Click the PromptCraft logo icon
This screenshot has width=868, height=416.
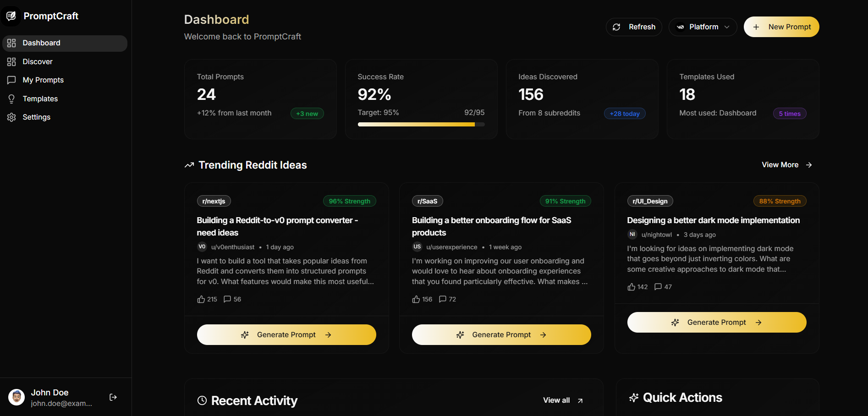pos(11,16)
